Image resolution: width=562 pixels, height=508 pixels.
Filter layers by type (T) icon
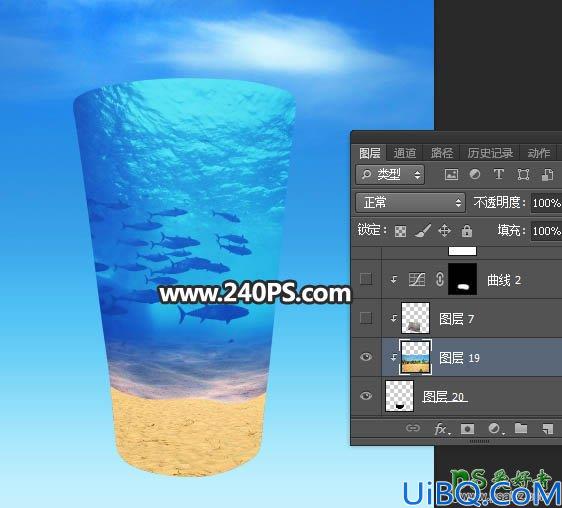click(499, 175)
